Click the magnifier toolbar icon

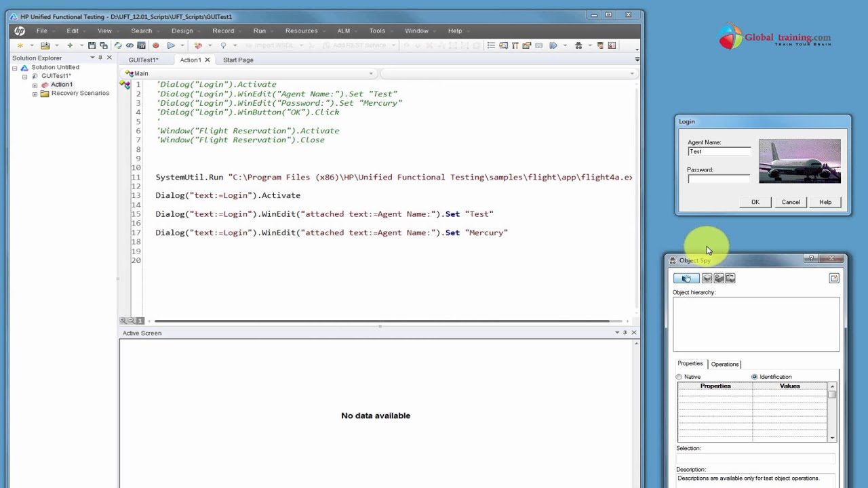[223, 45]
